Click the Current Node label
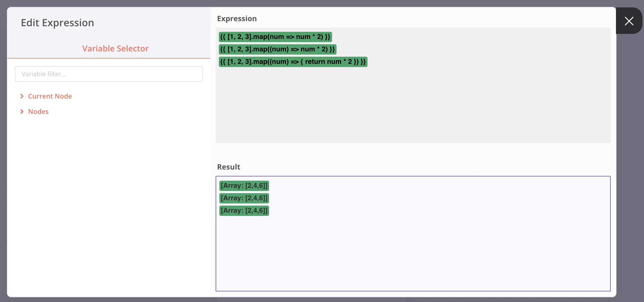 [x=50, y=96]
